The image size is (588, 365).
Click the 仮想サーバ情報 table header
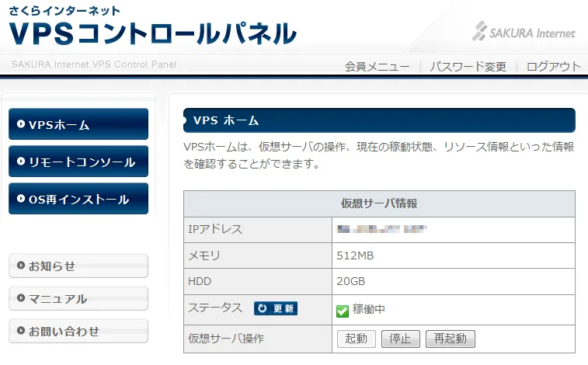379,203
